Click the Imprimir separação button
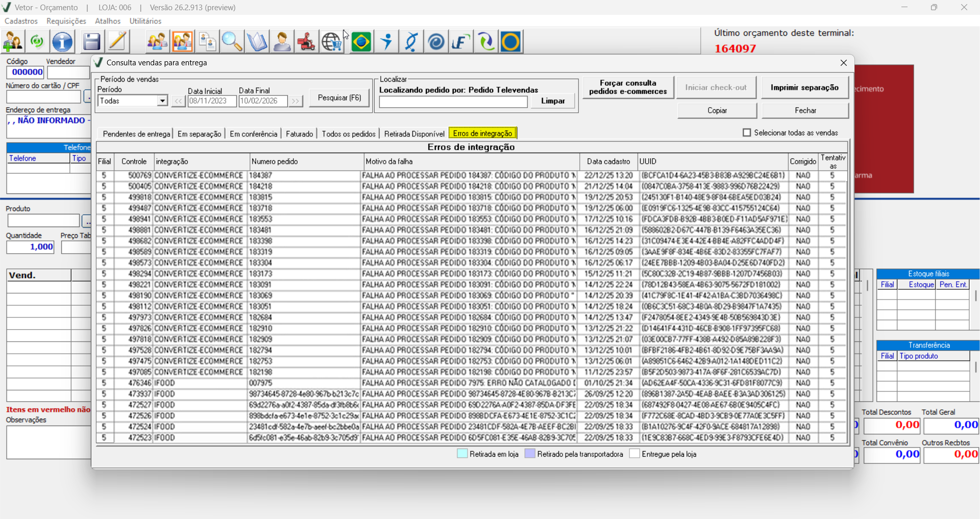This screenshot has width=980, height=519. (804, 87)
